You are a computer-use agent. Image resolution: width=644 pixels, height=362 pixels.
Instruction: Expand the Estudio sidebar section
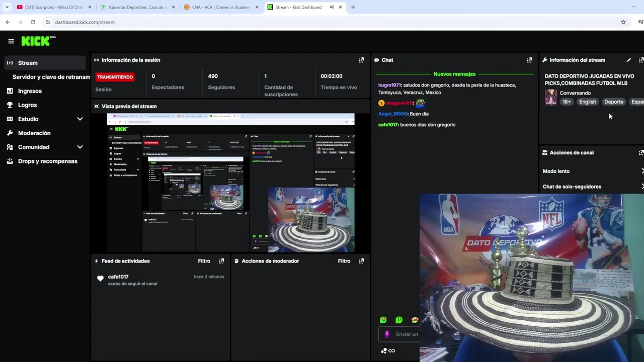pos(79,119)
